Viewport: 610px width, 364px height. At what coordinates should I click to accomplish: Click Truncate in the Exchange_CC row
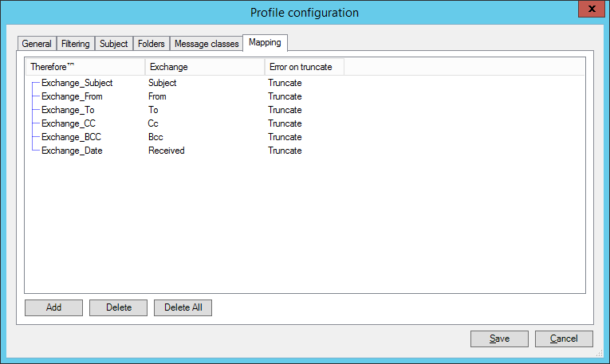[285, 123]
